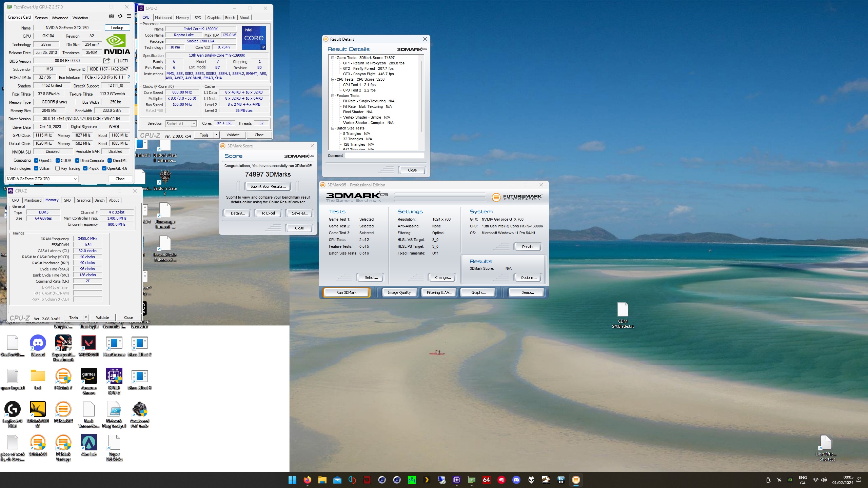
Task: Collapse the Batch Size Tests tree node
Action: (333, 128)
